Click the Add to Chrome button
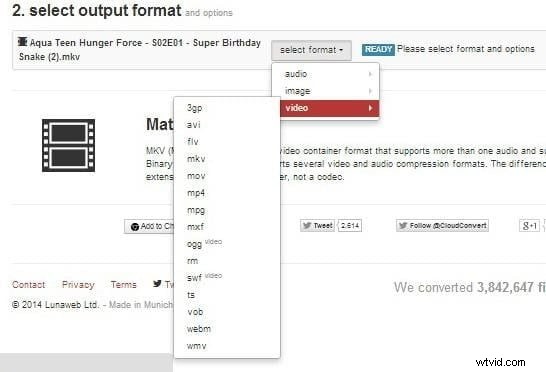The image size is (546, 372). (149, 226)
